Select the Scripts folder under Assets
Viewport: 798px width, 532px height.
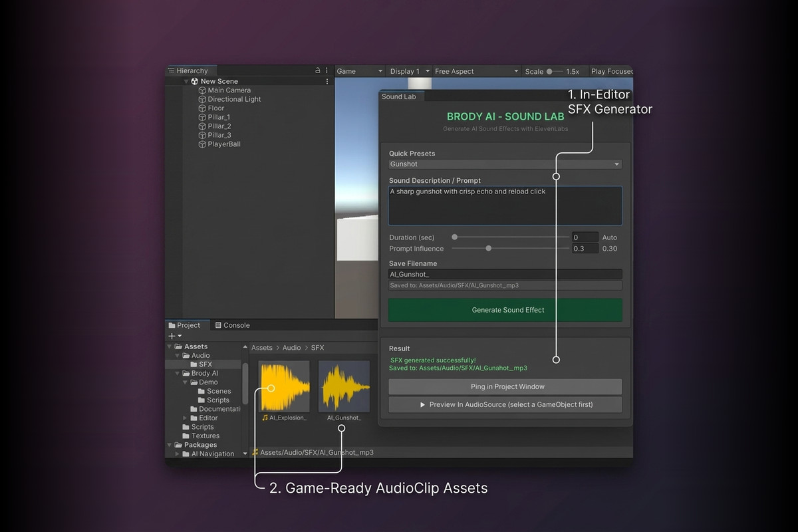click(x=202, y=427)
